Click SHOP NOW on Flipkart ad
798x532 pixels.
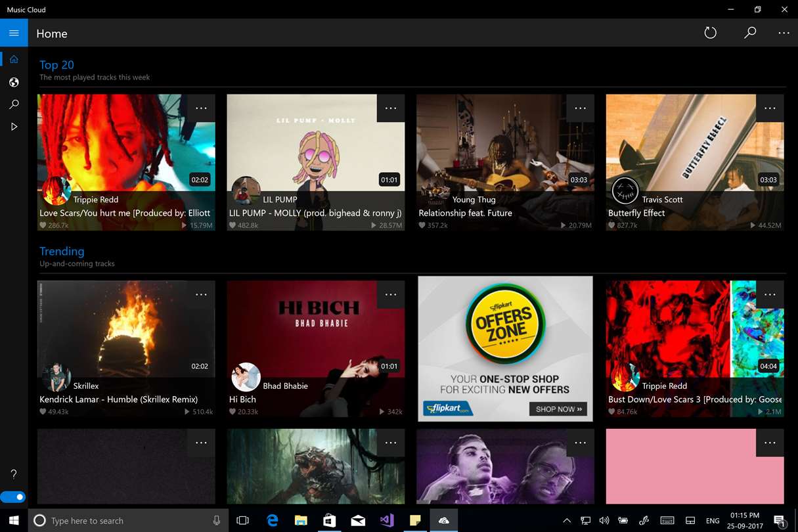[558, 409]
